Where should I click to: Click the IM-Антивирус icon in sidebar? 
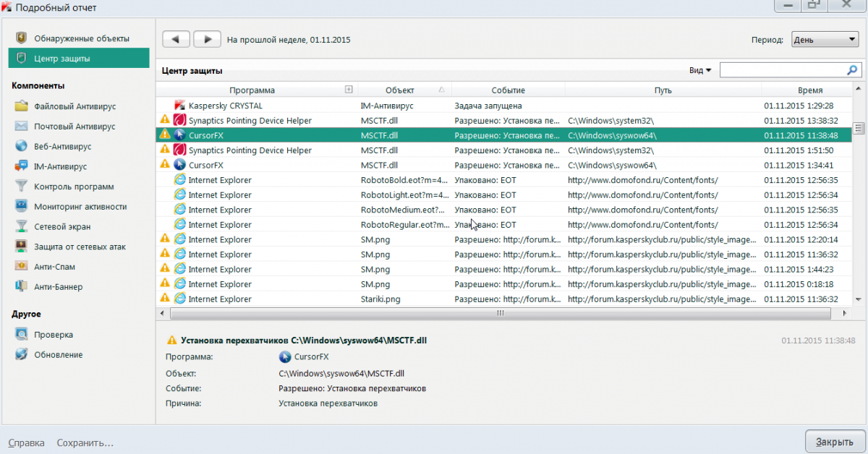(21, 166)
